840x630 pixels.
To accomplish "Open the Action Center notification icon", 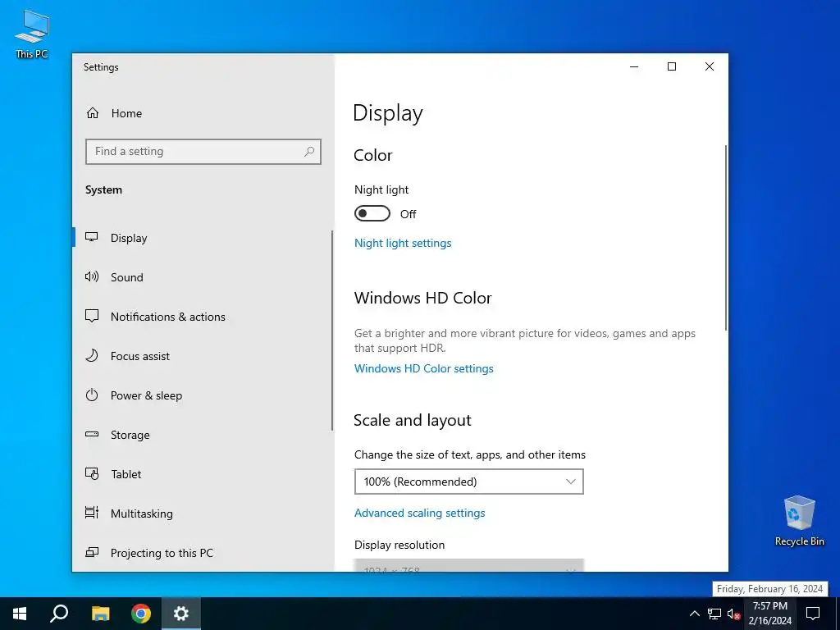I will 813,614.
